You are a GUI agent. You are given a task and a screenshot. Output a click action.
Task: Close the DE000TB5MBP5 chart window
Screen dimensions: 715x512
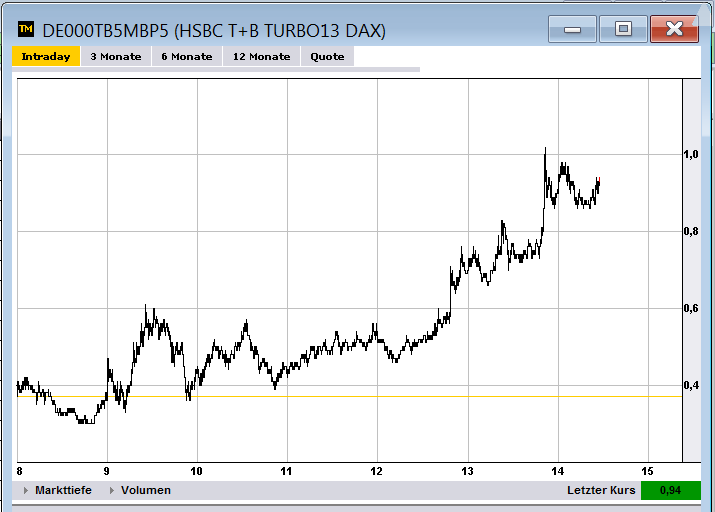point(674,29)
